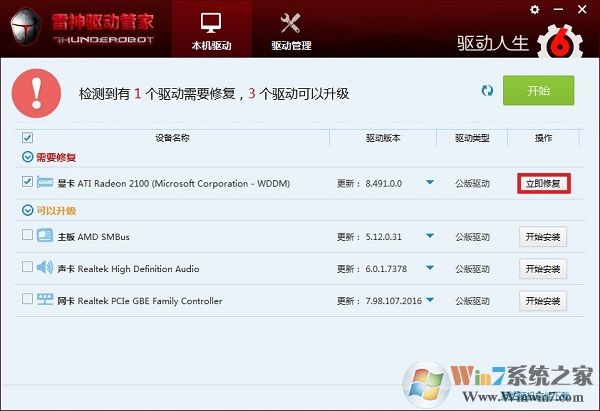The height and width of the screenshot is (411, 600).
Task: Click the Realtek audio speaker icon
Action: point(45,267)
